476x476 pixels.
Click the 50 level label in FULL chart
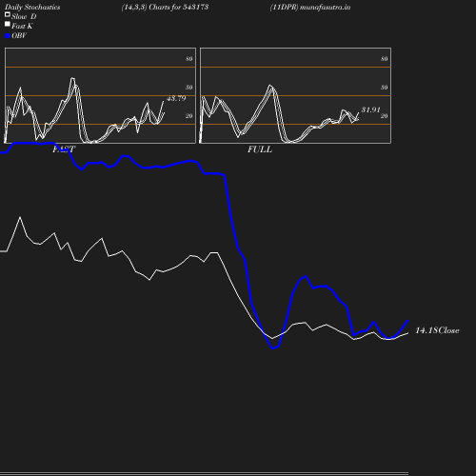tap(385, 88)
